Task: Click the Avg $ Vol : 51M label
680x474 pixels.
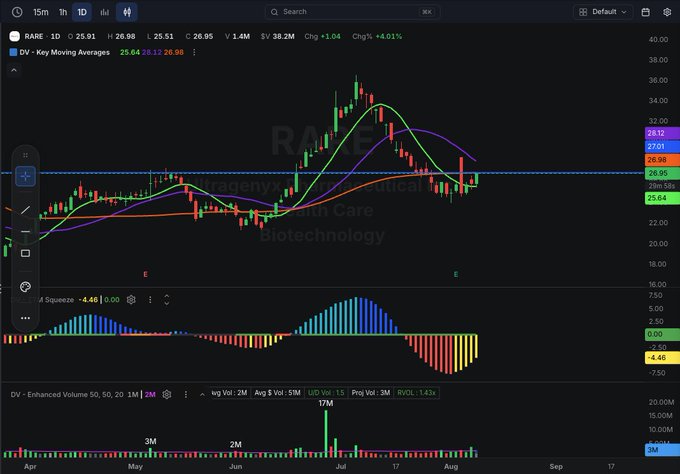Action: pyautogui.click(x=278, y=393)
